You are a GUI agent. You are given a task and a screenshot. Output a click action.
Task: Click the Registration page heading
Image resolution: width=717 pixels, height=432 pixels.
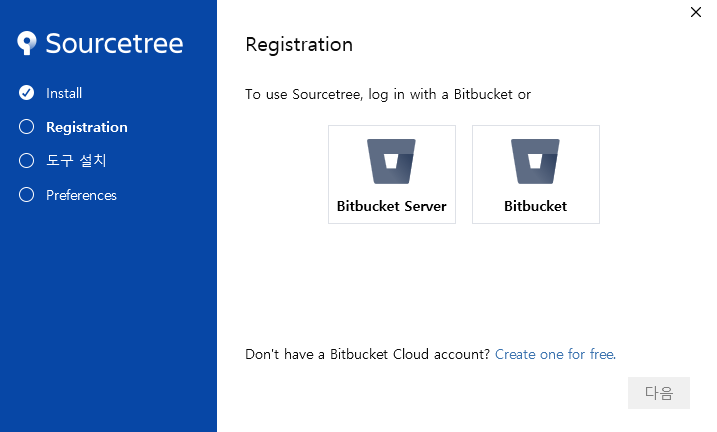point(299,45)
